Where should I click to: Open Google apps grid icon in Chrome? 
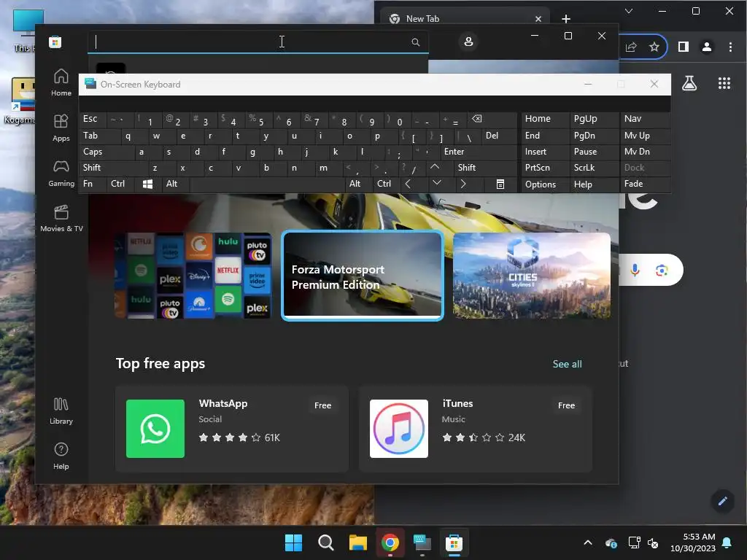coord(724,83)
